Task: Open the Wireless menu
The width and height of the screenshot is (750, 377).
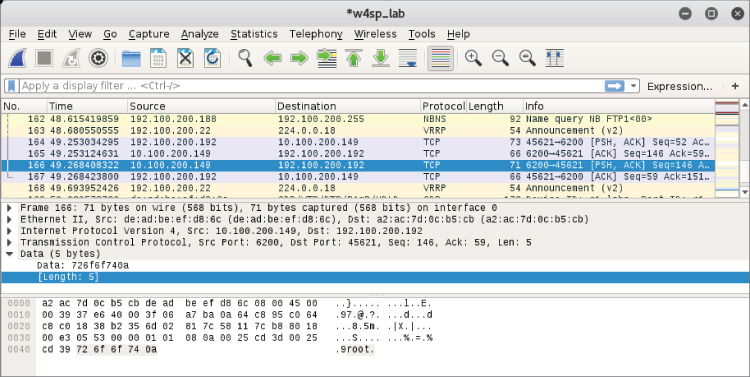Action: click(375, 34)
